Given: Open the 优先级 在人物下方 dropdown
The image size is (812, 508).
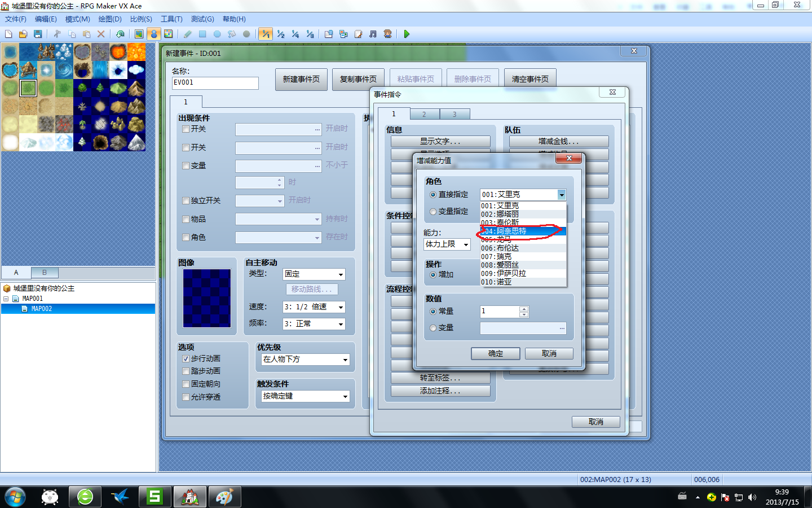Looking at the screenshot, I should [x=306, y=360].
